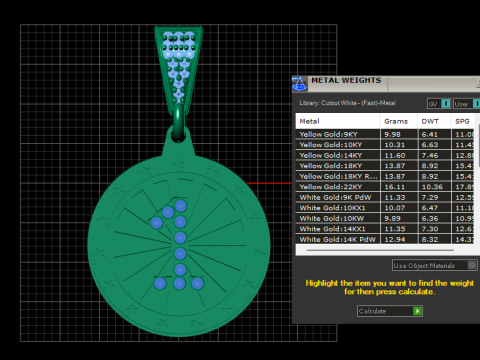Open the Use Object Materials dropdown

click(434, 265)
